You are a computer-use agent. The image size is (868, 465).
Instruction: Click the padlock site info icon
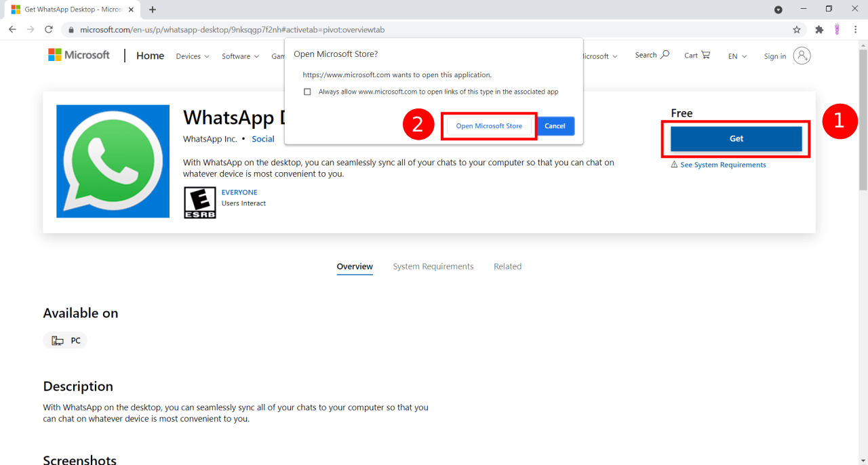tap(71, 30)
